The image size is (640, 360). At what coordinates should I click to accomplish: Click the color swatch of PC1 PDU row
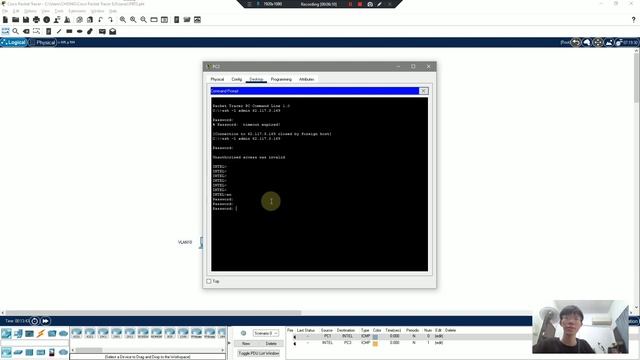point(375,337)
